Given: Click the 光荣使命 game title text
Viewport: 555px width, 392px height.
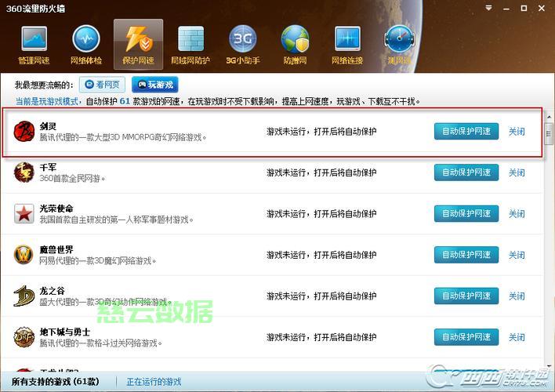Looking at the screenshot, I should click(x=56, y=209).
